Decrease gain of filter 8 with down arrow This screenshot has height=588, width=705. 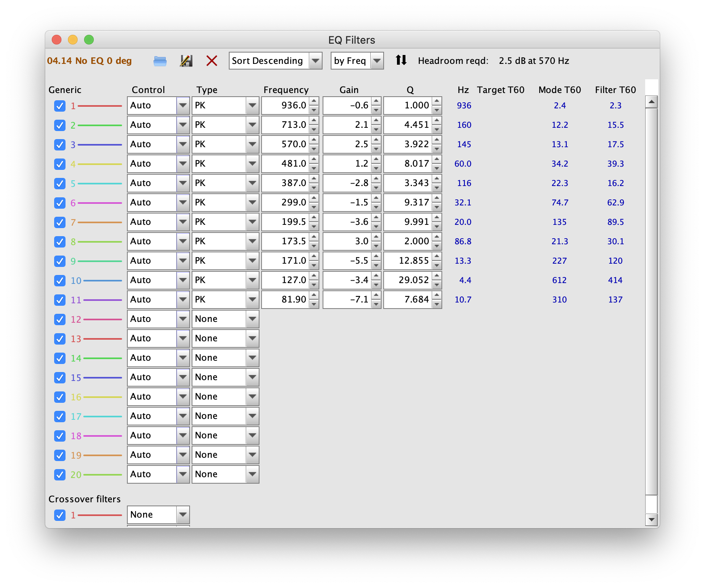click(376, 246)
